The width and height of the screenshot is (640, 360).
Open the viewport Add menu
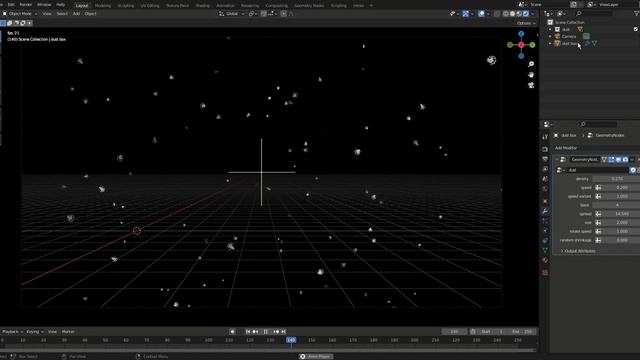pos(76,13)
